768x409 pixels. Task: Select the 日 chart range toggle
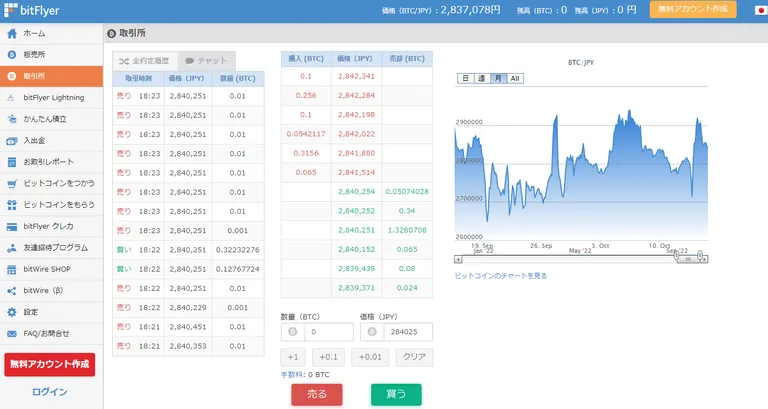(x=465, y=78)
